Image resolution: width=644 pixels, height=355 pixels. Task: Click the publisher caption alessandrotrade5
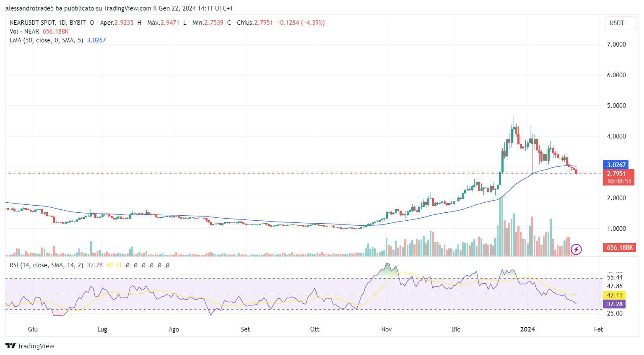(30, 8)
